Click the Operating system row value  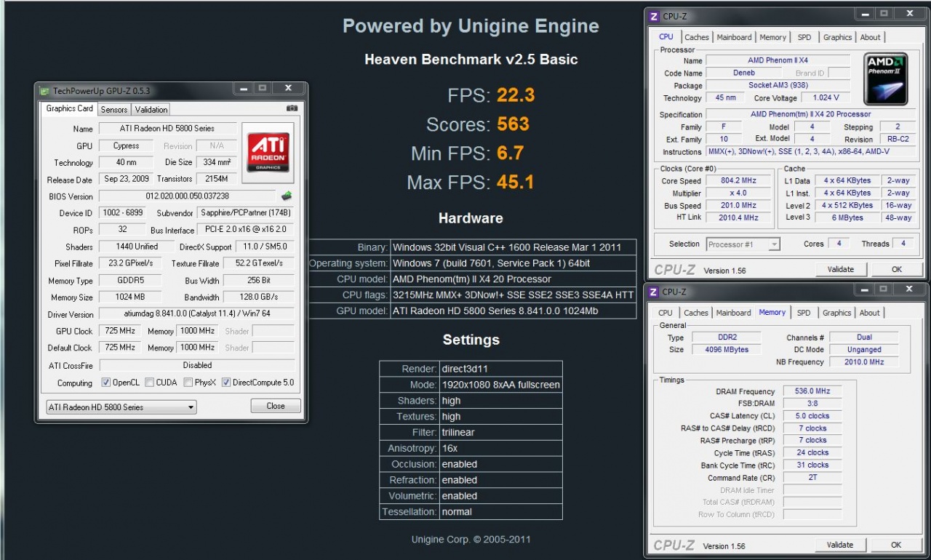[x=514, y=263]
